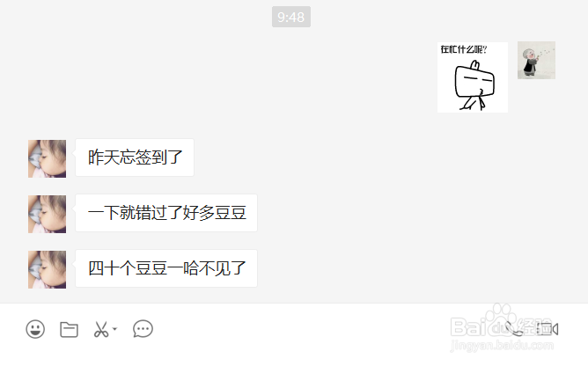Open chat history speech bubble icon
588x366 pixels.
click(x=143, y=329)
